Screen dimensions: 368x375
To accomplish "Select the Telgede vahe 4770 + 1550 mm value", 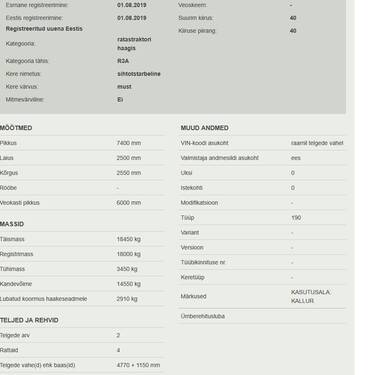I will point(138,365).
